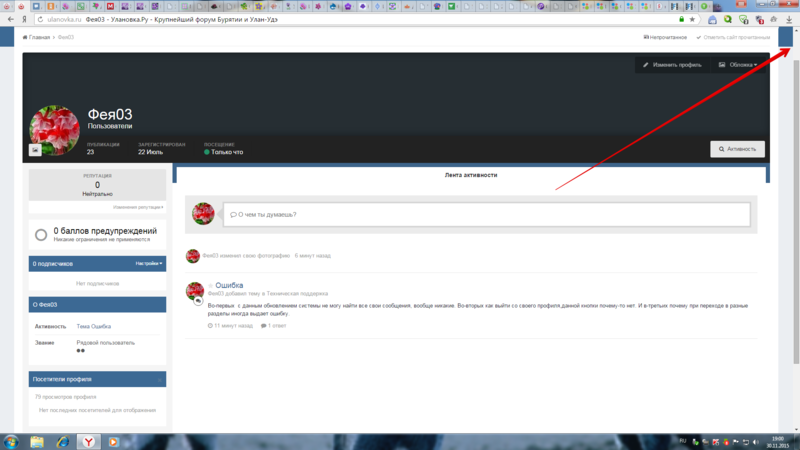The width and height of the screenshot is (800, 450).
Task: Open 'Настройки' dropdown in followers block
Action: 148,264
